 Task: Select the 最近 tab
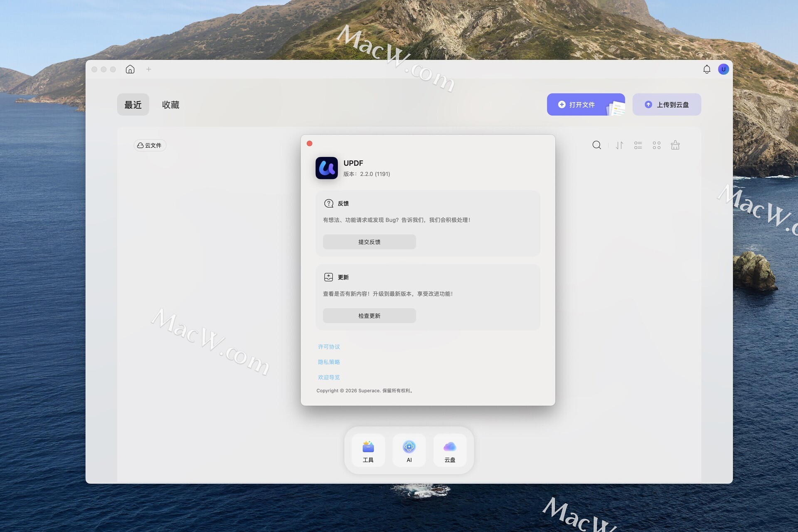pyautogui.click(x=133, y=105)
